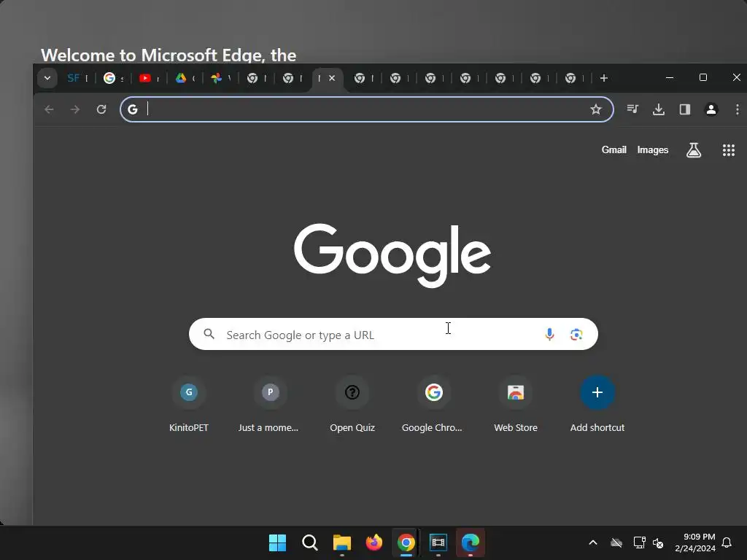The height and width of the screenshot is (560, 747).
Task: Toggle the side panel
Action: (x=685, y=109)
